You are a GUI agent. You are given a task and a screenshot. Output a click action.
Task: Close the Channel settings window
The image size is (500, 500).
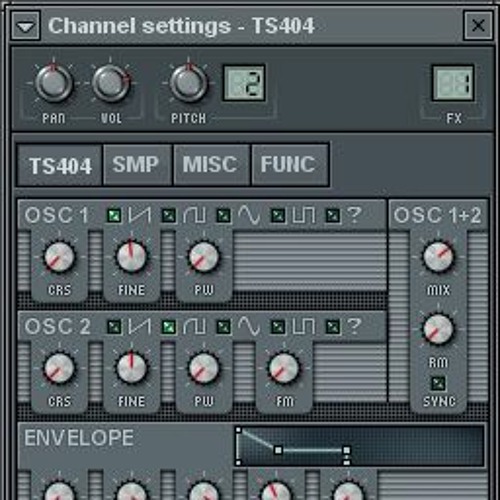click(478, 26)
